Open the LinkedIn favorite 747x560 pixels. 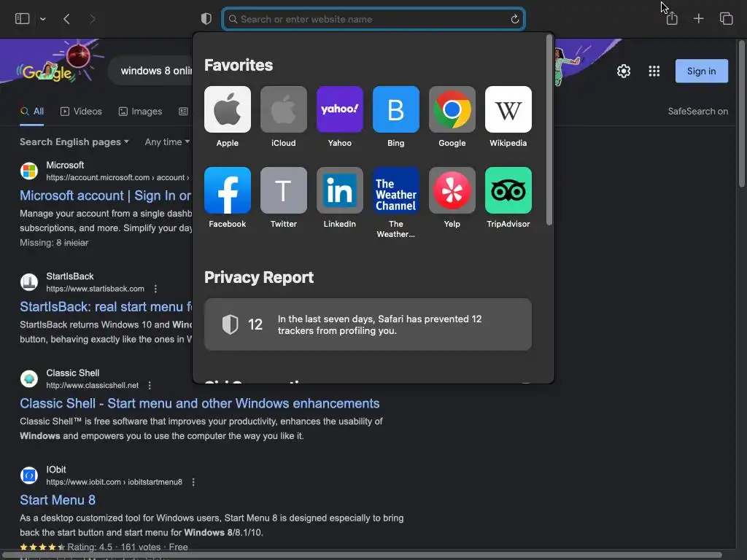(x=340, y=198)
